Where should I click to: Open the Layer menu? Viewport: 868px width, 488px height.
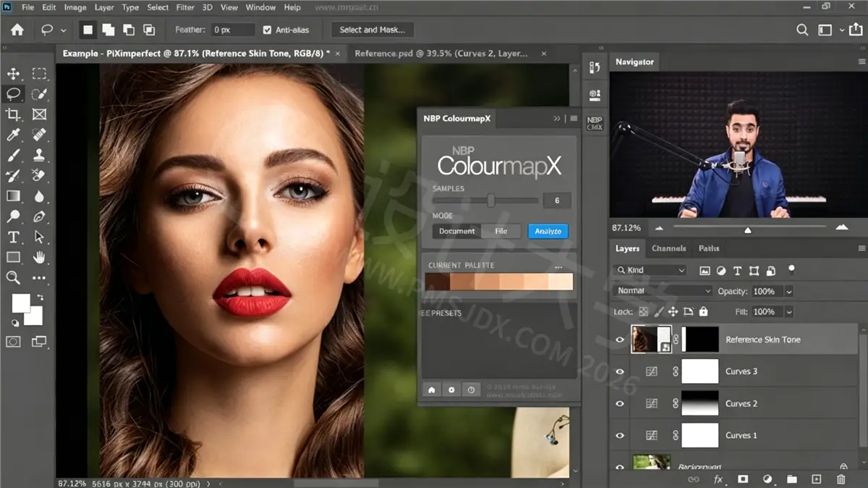[104, 7]
